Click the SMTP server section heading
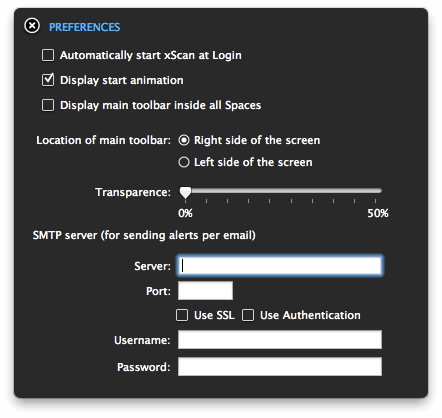This screenshot has width=442, height=418. tap(144, 235)
